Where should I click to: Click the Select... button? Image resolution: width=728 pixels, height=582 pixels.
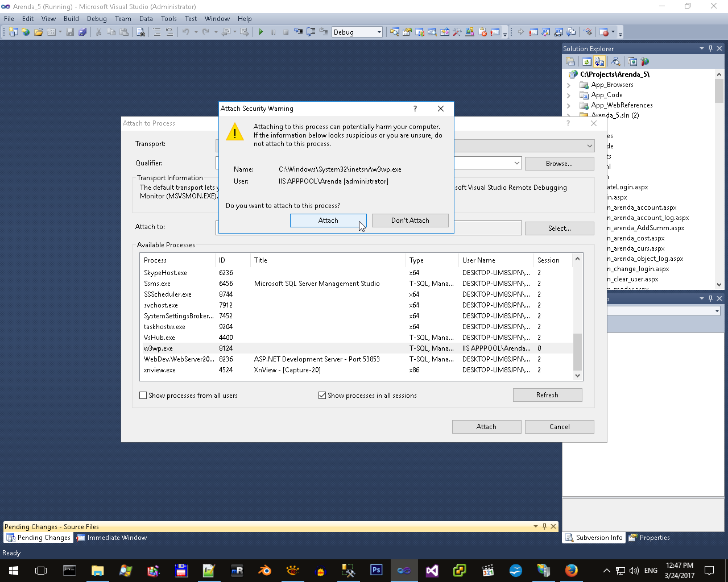(x=559, y=228)
